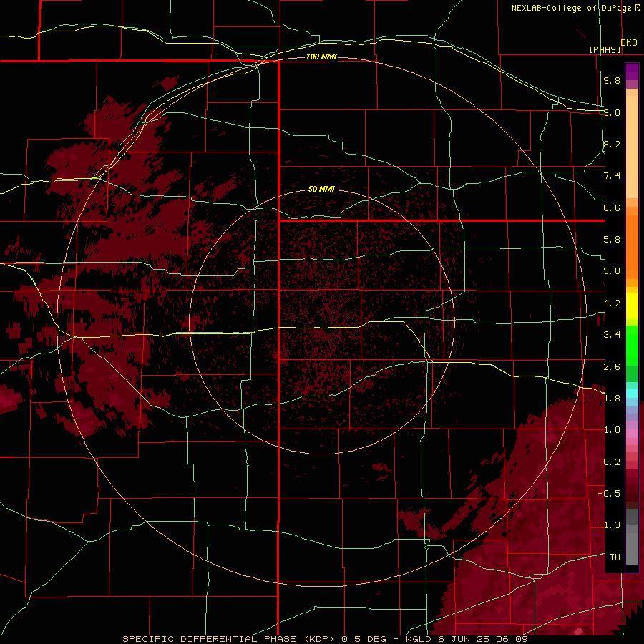Viewport: 644px width, 644px height.
Task: Click the DKD label above color scale
Action: 629,43
